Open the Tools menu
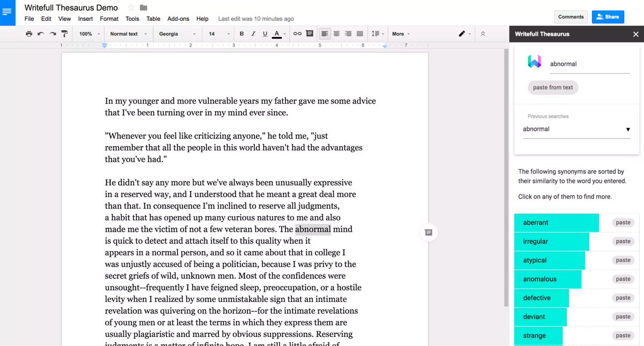The width and height of the screenshot is (644, 346). click(132, 19)
